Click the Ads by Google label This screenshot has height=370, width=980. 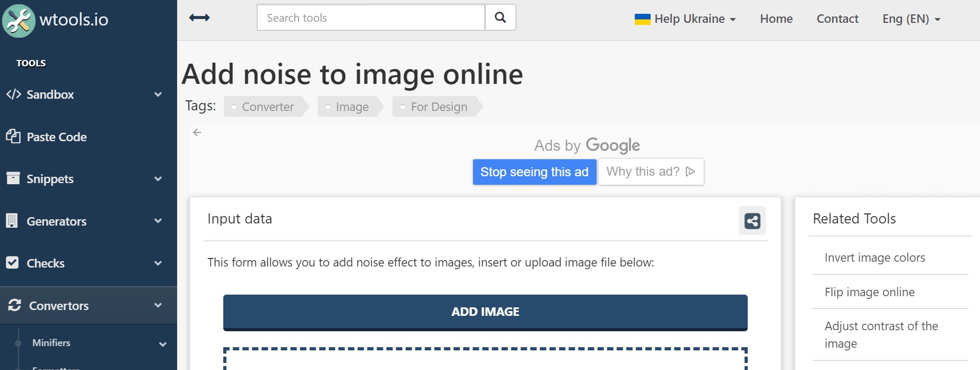coord(587,145)
